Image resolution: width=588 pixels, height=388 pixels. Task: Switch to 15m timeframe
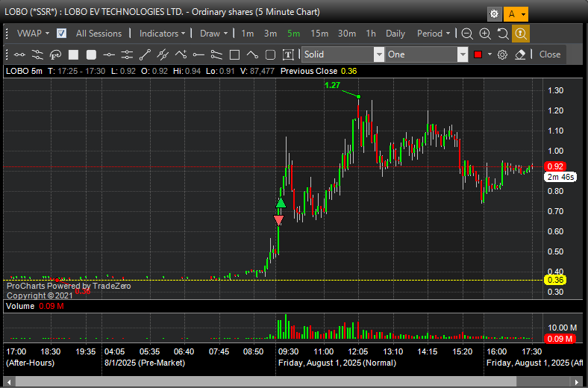pyautogui.click(x=319, y=34)
